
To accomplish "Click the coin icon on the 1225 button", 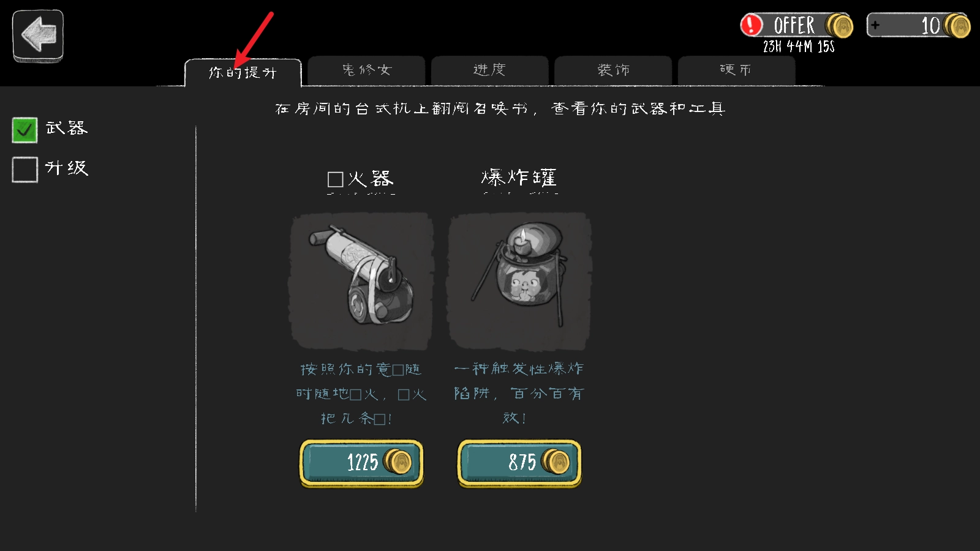I will point(398,462).
